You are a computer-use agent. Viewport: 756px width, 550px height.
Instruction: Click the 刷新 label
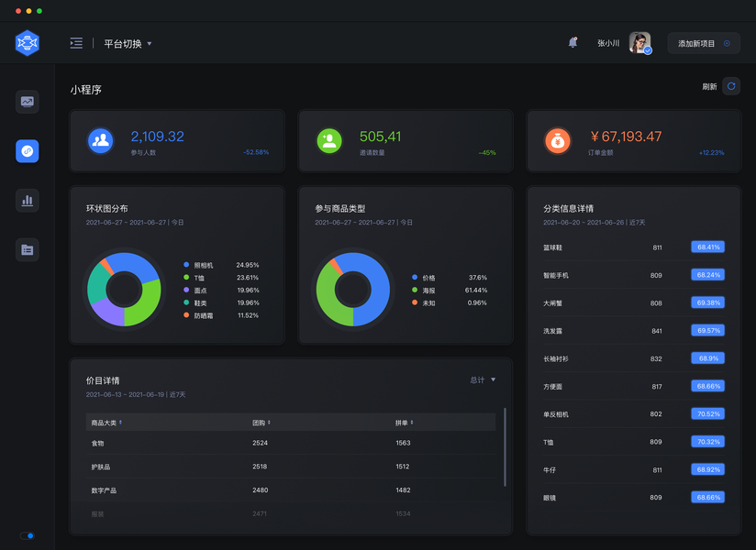[709, 87]
